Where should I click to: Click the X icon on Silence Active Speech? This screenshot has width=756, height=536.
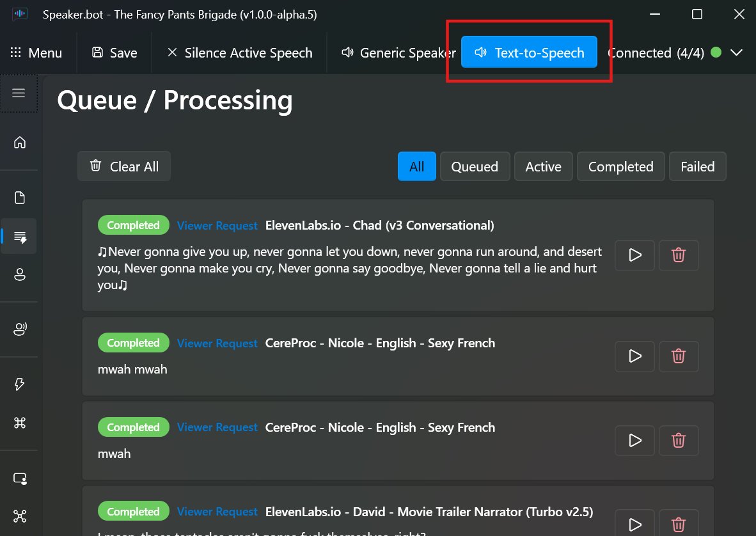pos(172,52)
